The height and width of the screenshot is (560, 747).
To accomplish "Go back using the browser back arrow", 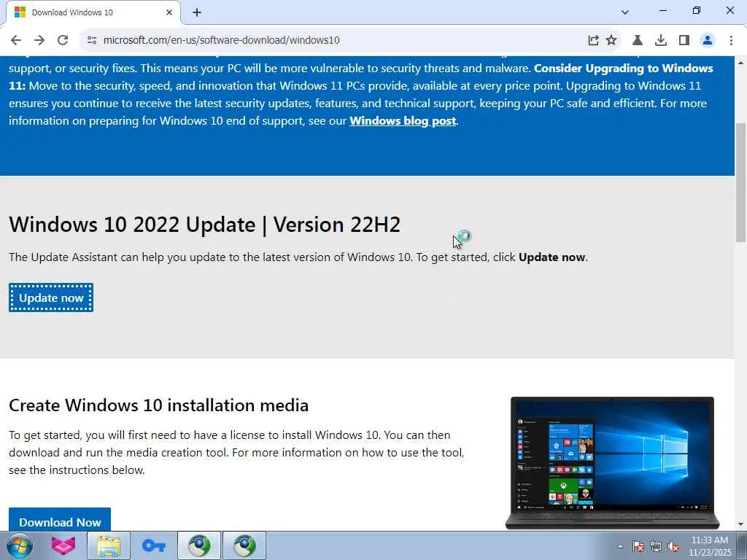I will pos(16,40).
